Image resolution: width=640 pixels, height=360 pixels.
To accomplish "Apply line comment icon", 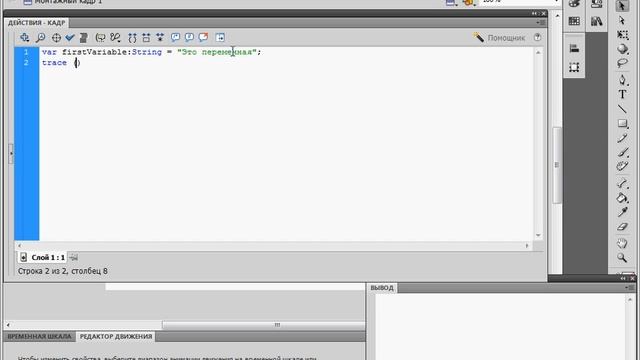I will [x=189, y=38].
